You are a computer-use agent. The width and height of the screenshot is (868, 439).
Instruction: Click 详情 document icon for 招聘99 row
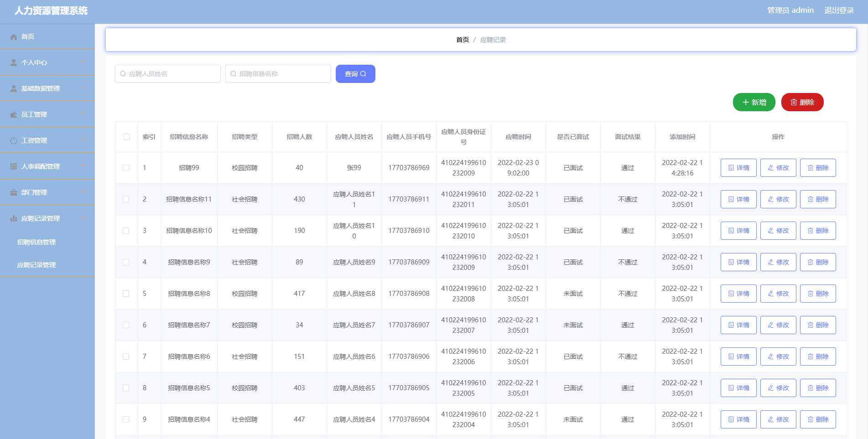coord(731,168)
